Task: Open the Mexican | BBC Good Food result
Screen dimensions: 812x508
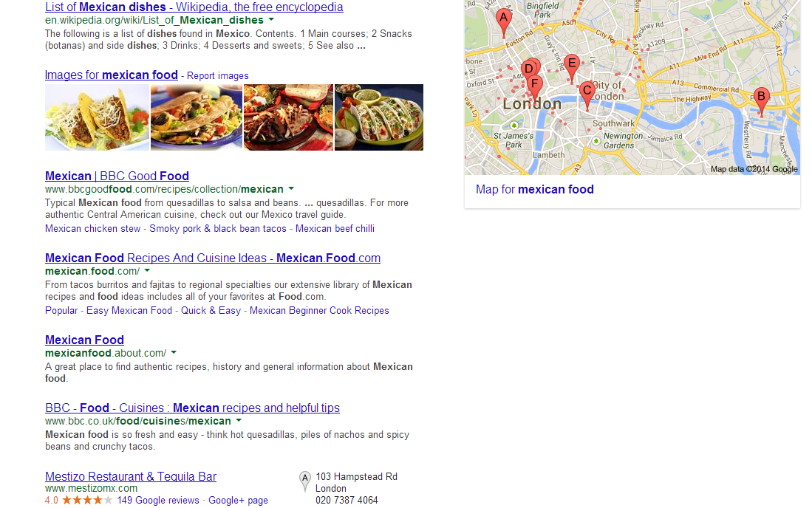Action: 117,176
